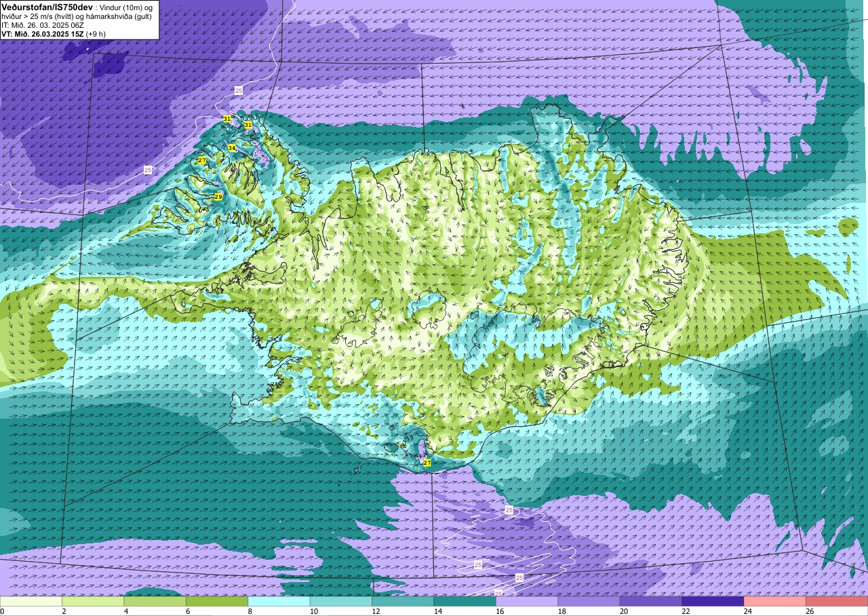The width and height of the screenshot is (868, 616).
Task: Click the yellow gust marker labeled 34
Action: click(x=232, y=148)
